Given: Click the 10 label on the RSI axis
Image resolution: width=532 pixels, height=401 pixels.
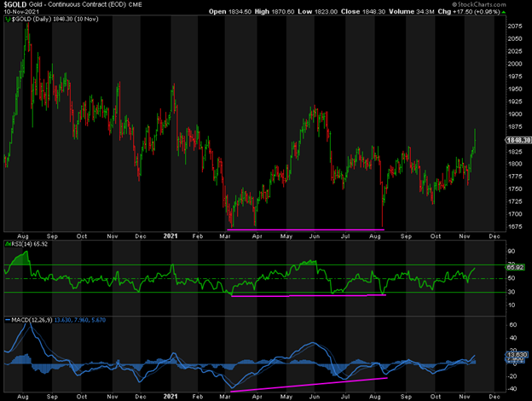Looking at the screenshot, I should 512,305.
